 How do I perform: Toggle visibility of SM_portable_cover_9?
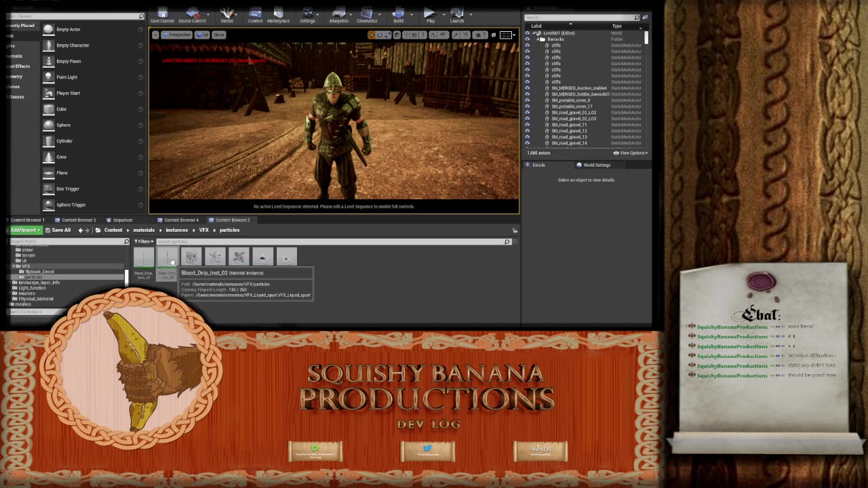coord(528,100)
